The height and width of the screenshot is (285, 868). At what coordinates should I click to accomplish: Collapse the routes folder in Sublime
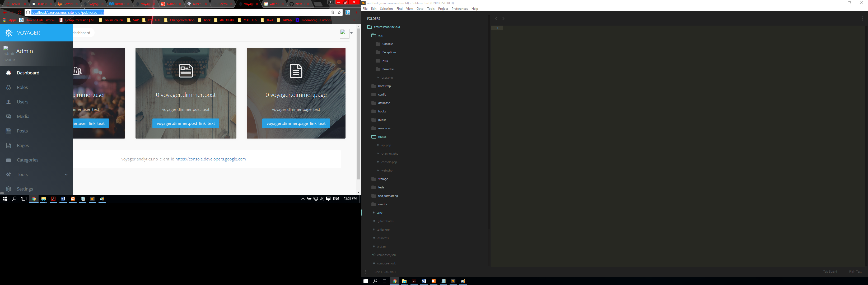tap(374, 137)
